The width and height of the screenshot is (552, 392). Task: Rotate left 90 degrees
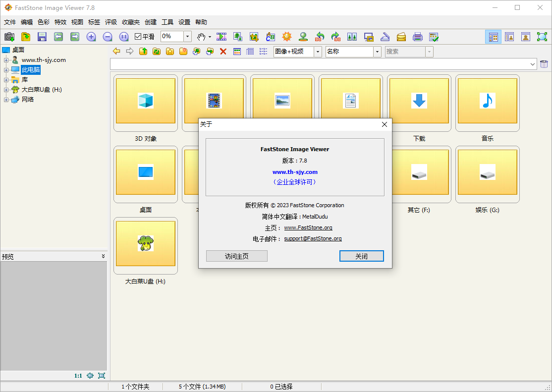320,37
